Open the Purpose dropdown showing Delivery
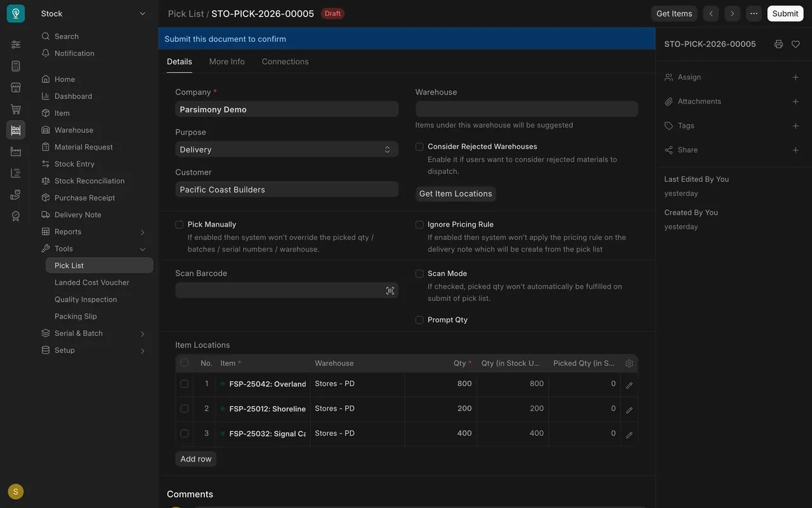 [287, 149]
